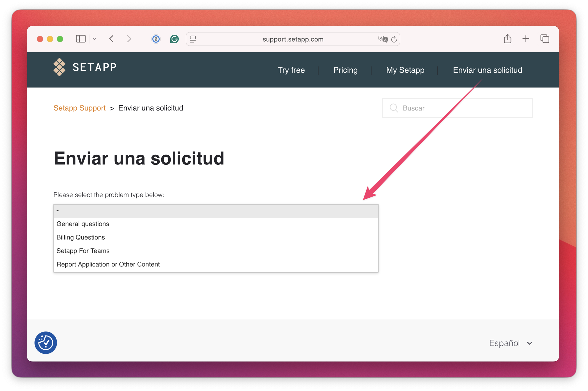The height and width of the screenshot is (391, 588).
Task: Open the sidebar options chevron
Action: (94, 39)
